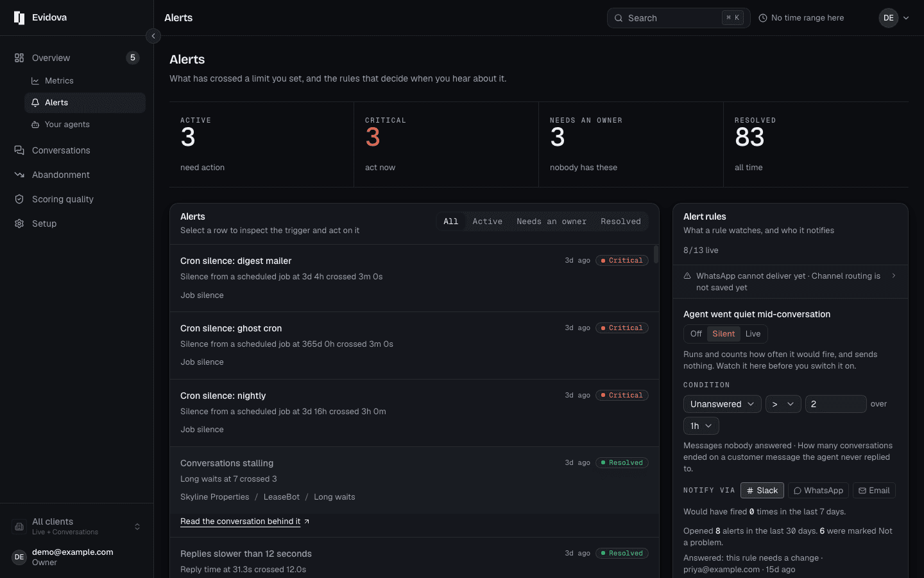Show All alerts tab

pos(451,222)
